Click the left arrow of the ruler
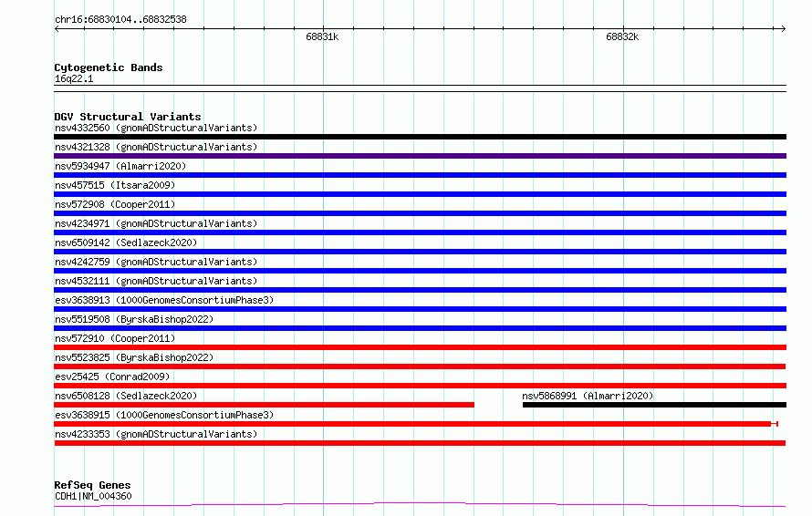812x516 pixels. [57, 29]
